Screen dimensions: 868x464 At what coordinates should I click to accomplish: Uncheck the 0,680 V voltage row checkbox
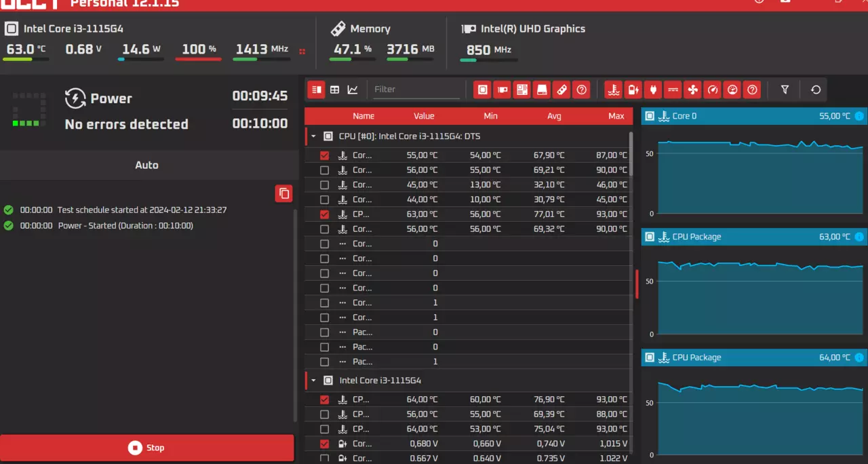point(324,444)
